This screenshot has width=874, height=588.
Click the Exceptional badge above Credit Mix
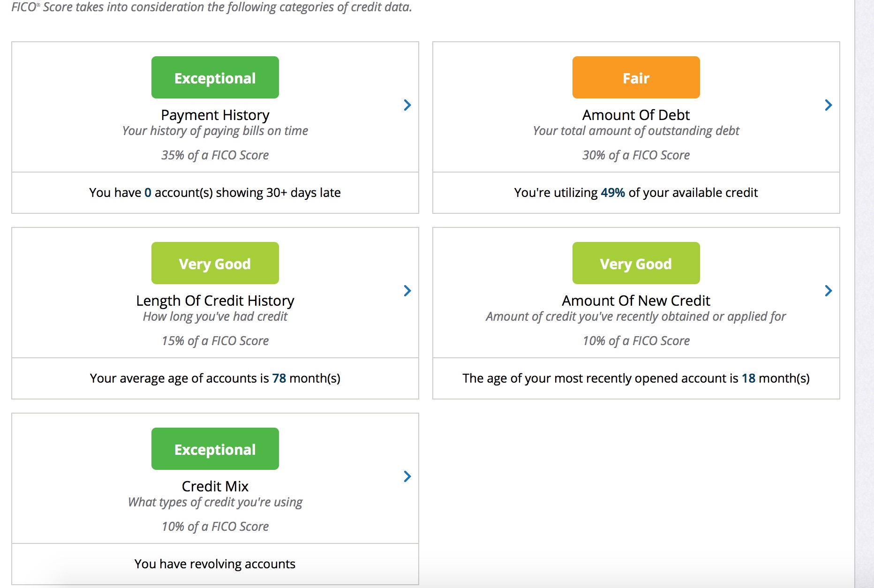(x=215, y=449)
